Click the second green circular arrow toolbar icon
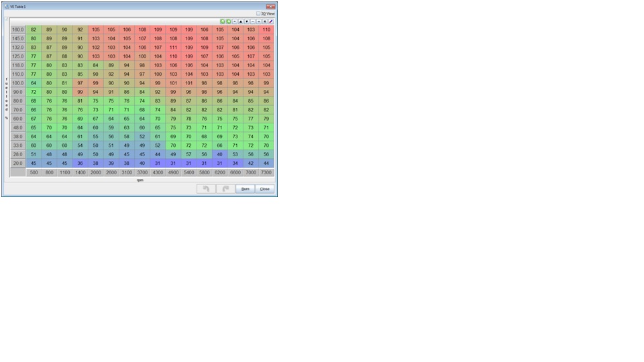 (x=229, y=21)
